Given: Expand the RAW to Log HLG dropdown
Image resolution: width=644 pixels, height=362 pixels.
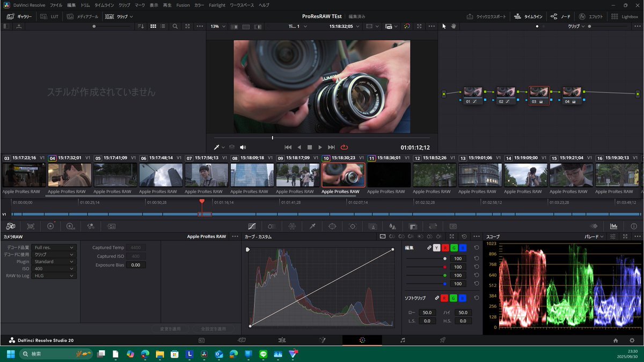Looking at the screenshot, I should [x=54, y=276].
